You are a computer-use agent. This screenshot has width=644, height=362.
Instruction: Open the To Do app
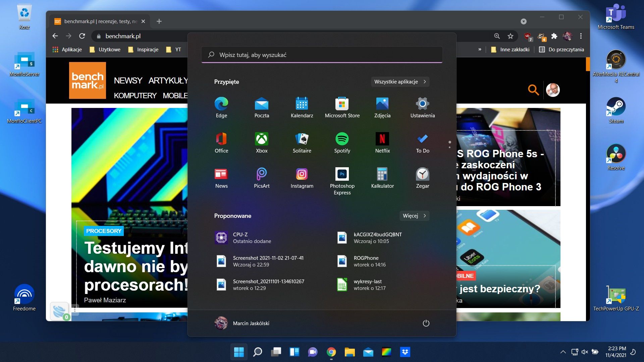pyautogui.click(x=423, y=142)
